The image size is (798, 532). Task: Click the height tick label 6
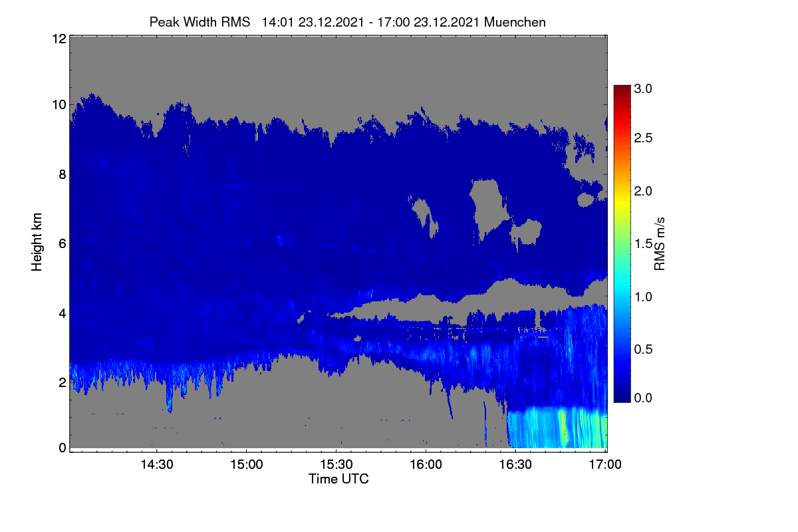pos(61,243)
